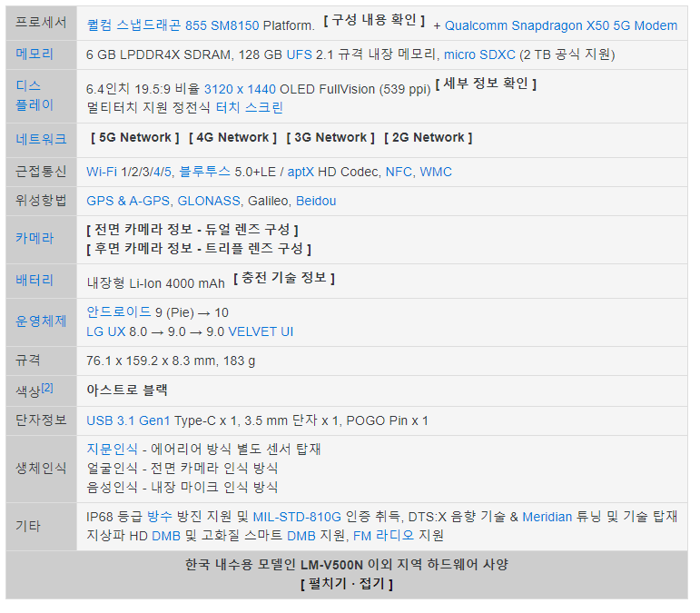The width and height of the screenshot is (700, 613).
Task: Select the Galileo text in 위성항법 row
Action: coord(268,201)
